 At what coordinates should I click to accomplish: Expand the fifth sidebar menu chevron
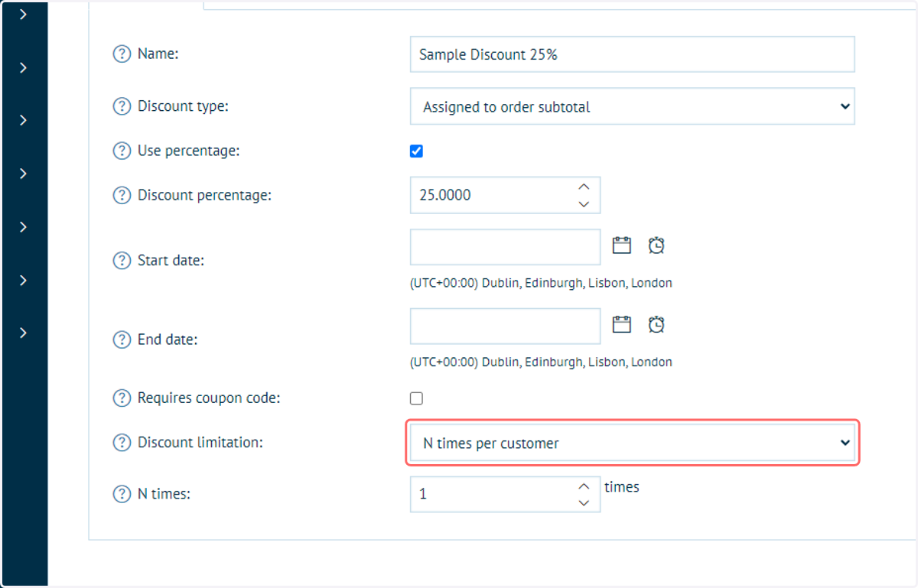pos(24,227)
